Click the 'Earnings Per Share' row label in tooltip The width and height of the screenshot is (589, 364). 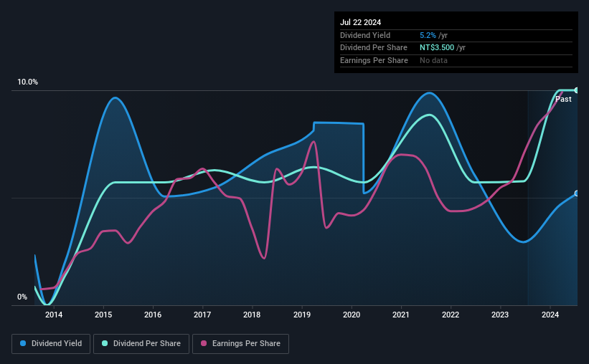click(x=374, y=60)
